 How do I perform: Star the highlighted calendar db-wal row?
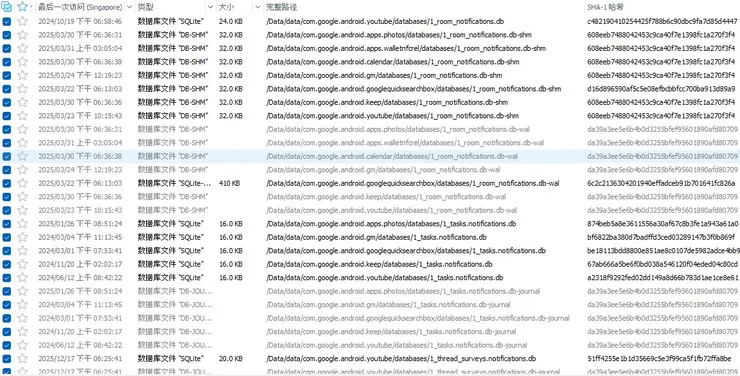[22, 156]
